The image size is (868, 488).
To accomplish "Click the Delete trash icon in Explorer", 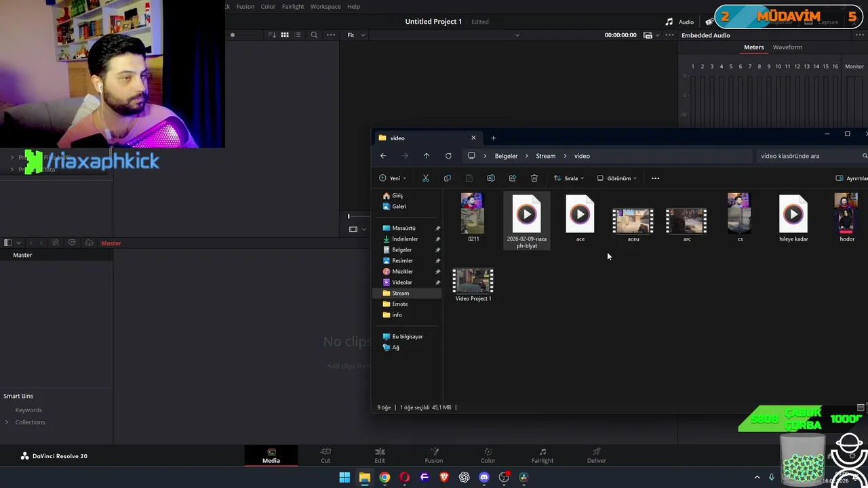I will [534, 178].
